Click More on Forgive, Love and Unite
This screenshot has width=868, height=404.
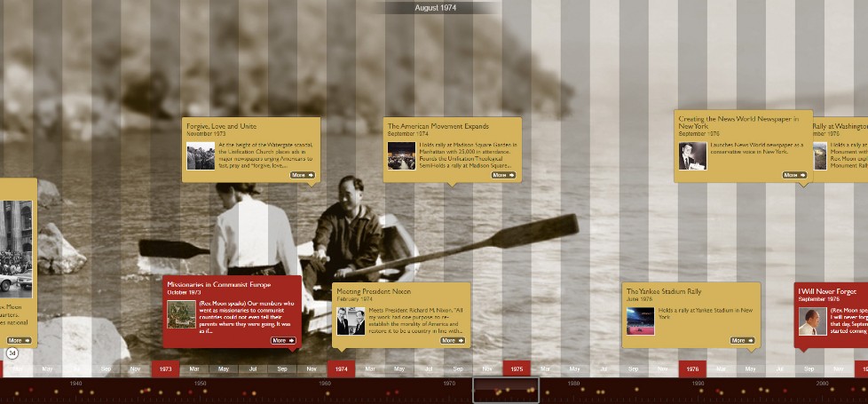(303, 175)
